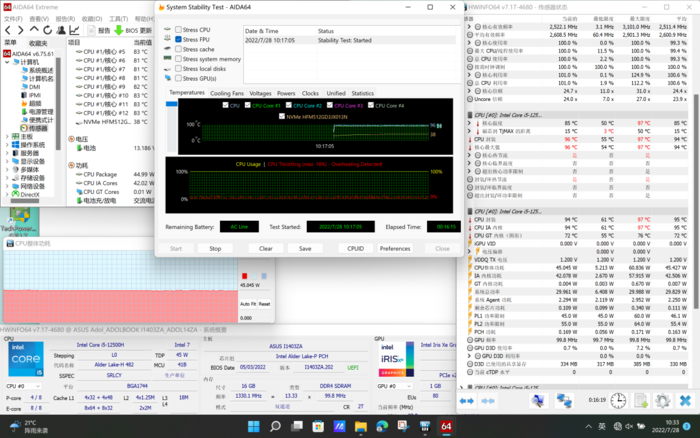Open Microsoft Store from the taskbar

318,426
